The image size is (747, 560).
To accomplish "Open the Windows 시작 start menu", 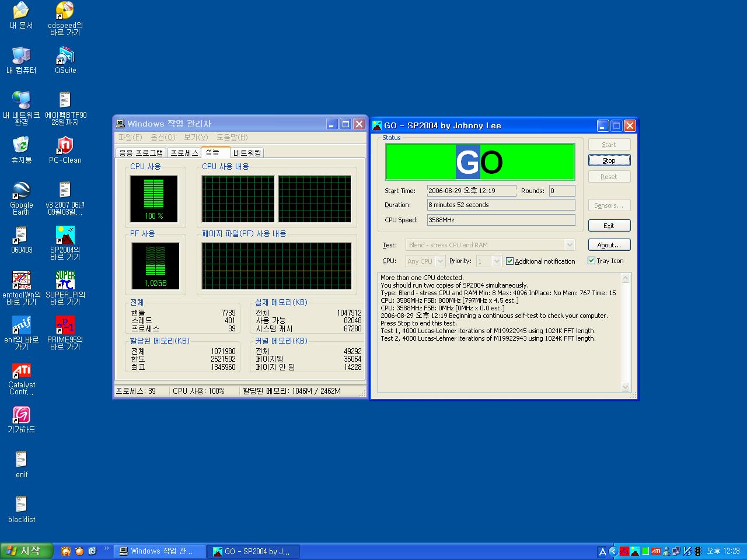I will [x=27, y=551].
